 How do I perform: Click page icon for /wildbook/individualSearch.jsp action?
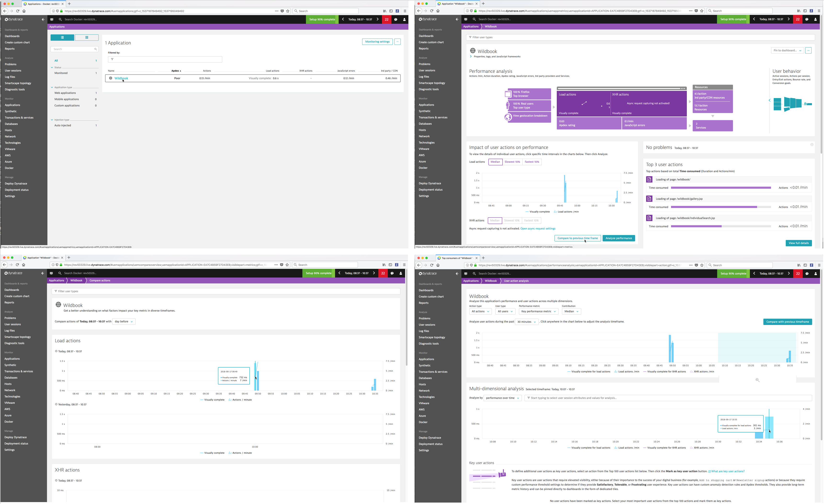click(x=649, y=218)
